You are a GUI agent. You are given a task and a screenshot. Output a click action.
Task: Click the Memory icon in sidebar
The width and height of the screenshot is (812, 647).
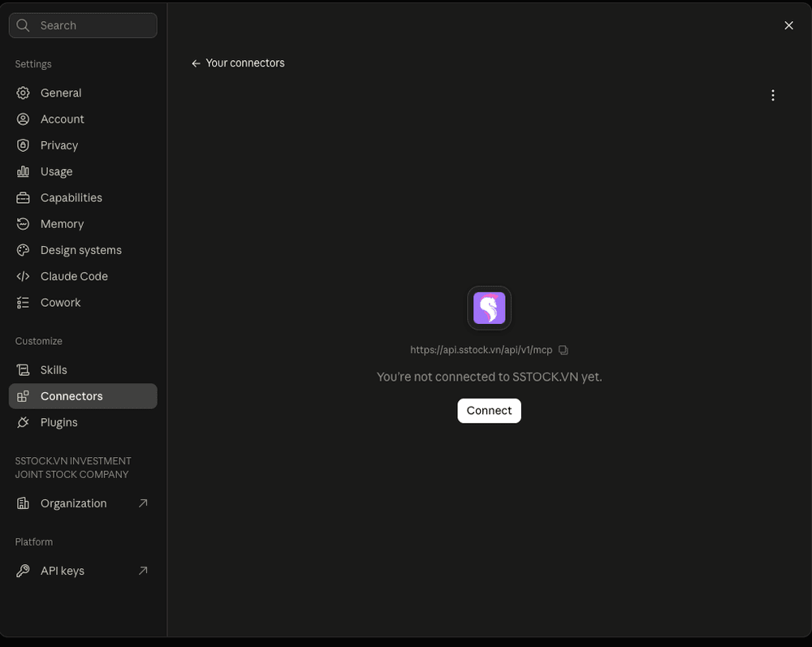coord(23,223)
